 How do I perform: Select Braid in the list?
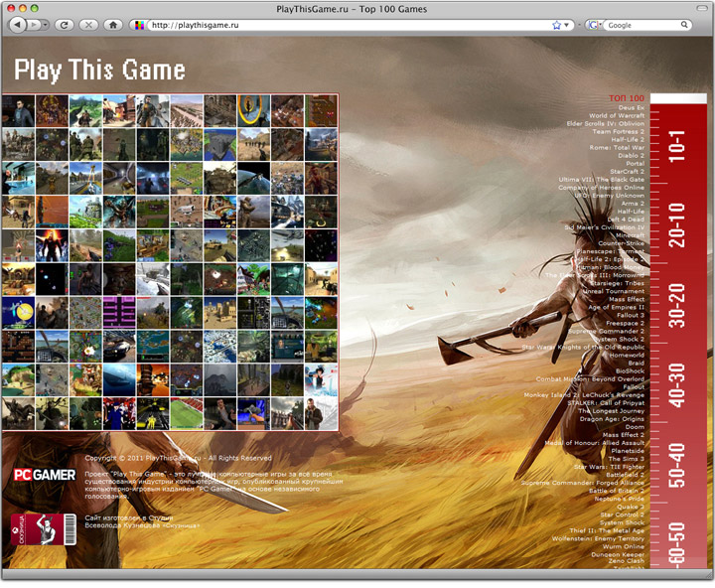(637, 364)
